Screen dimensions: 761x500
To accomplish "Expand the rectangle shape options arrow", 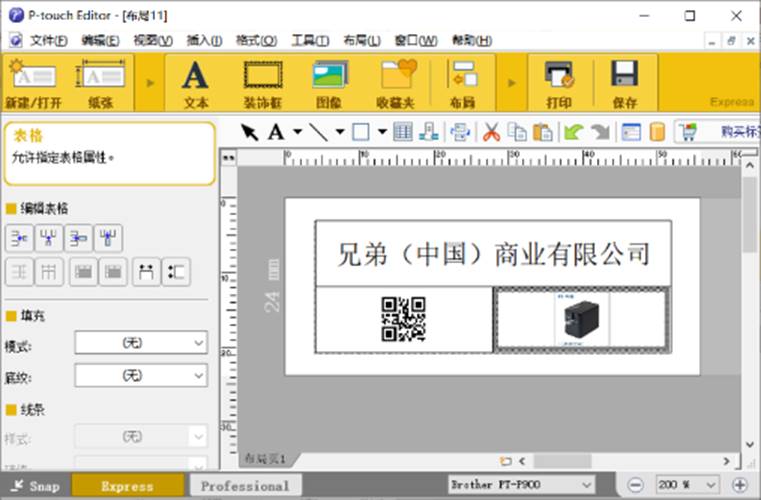I will [382, 132].
